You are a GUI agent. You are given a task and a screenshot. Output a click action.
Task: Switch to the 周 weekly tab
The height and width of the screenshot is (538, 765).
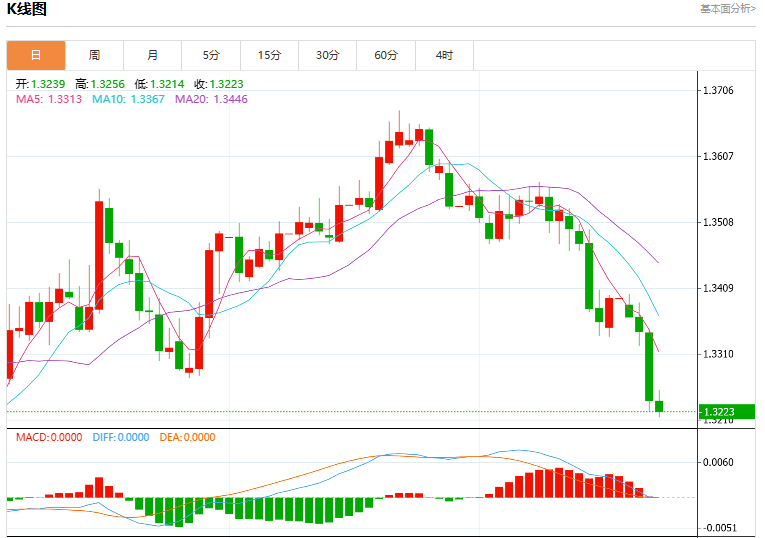[94, 55]
